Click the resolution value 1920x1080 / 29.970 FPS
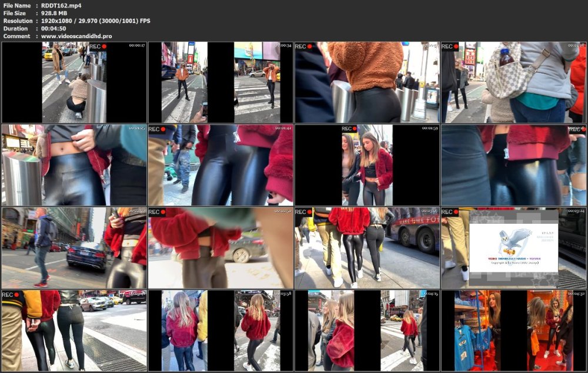This screenshot has height=373, width=588. [x=96, y=21]
